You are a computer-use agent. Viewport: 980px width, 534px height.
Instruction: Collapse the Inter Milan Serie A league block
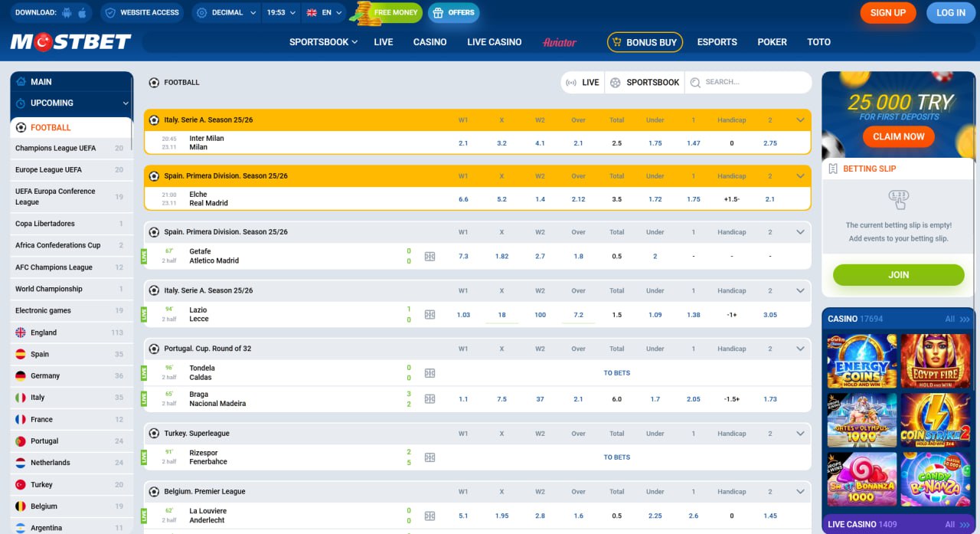(x=801, y=120)
